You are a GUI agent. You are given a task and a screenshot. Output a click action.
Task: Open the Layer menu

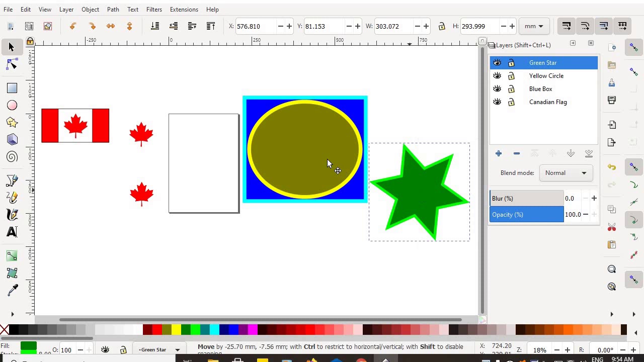(66, 10)
